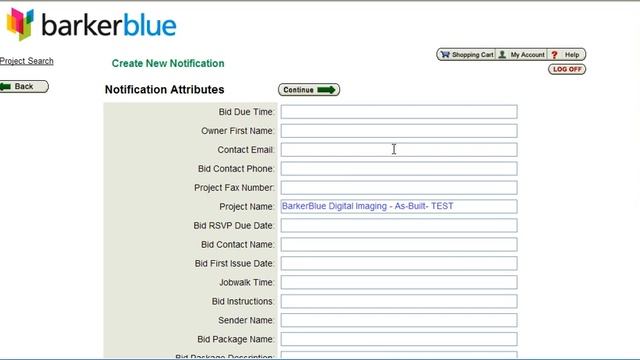The width and height of the screenshot is (640, 360).
Task: Click the Jobwalk Time label
Action: click(247, 282)
